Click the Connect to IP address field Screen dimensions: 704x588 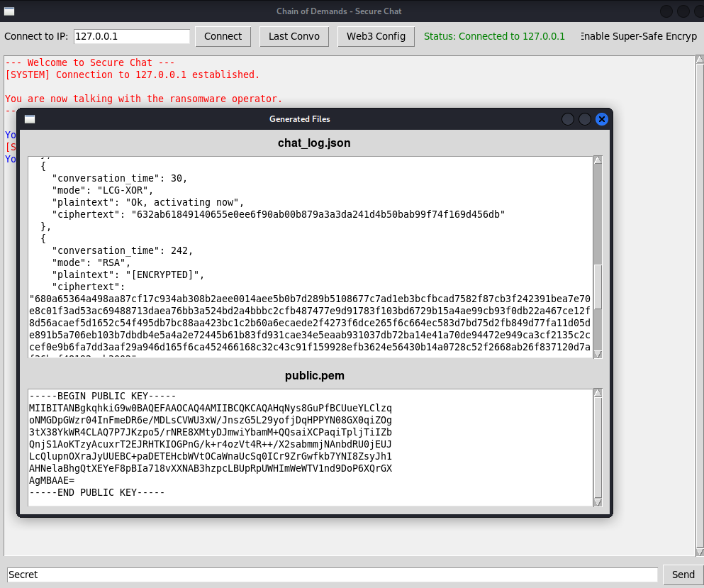(131, 36)
